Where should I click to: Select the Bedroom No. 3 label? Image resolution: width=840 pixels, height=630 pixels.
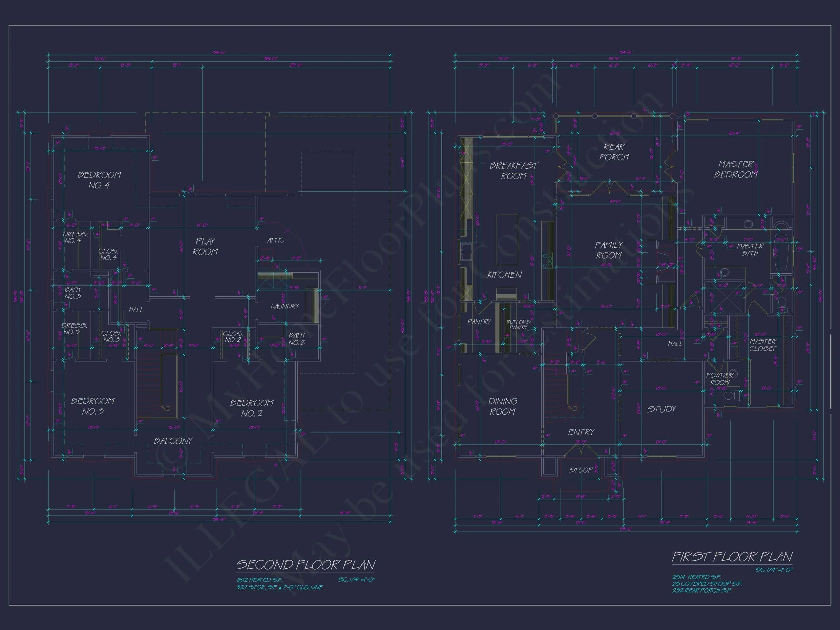[x=93, y=406]
